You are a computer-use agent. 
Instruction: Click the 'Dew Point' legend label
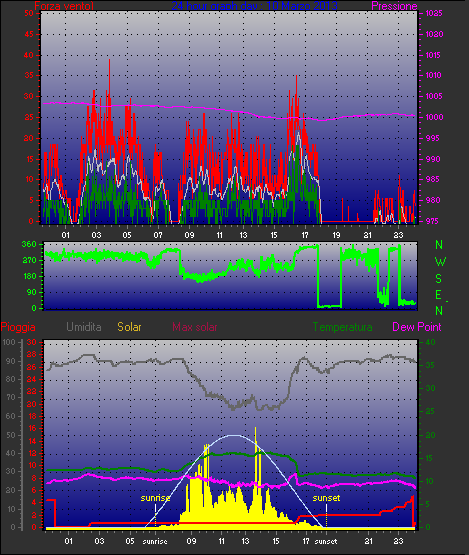[x=417, y=327]
